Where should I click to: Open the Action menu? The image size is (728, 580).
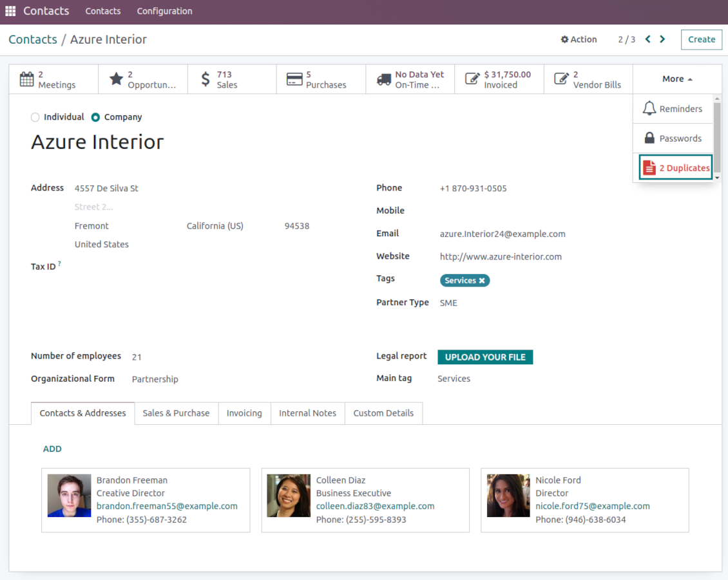(x=579, y=39)
